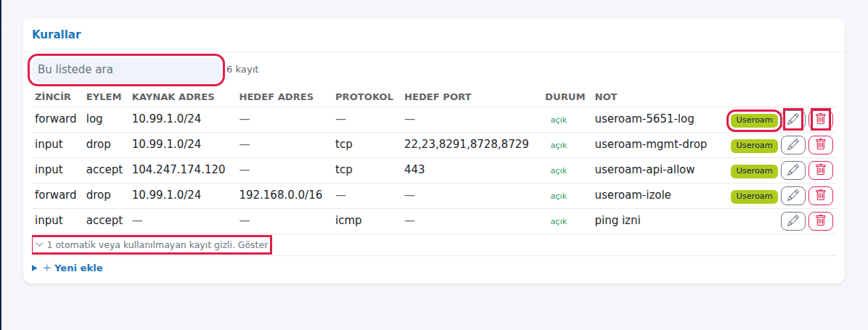Click the EYLEM column header

click(104, 97)
